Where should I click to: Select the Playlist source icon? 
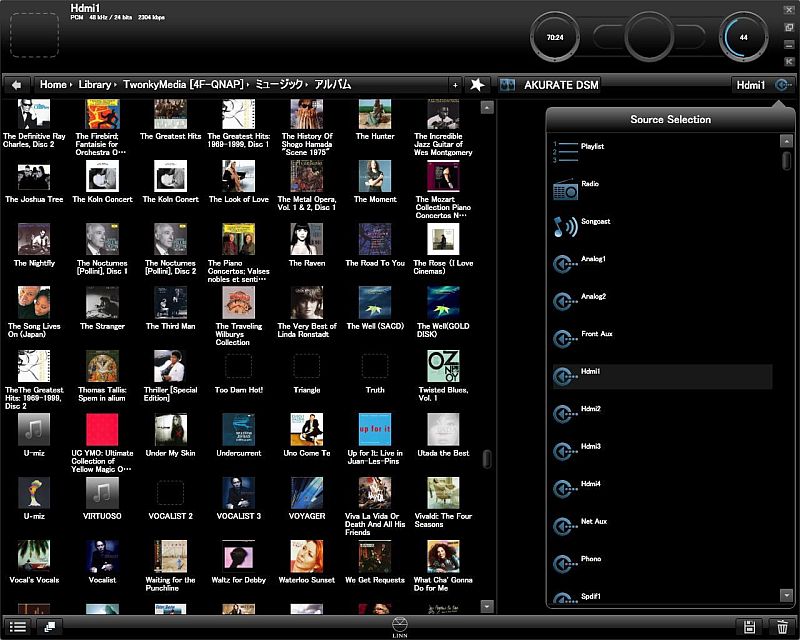[x=565, y=152]
